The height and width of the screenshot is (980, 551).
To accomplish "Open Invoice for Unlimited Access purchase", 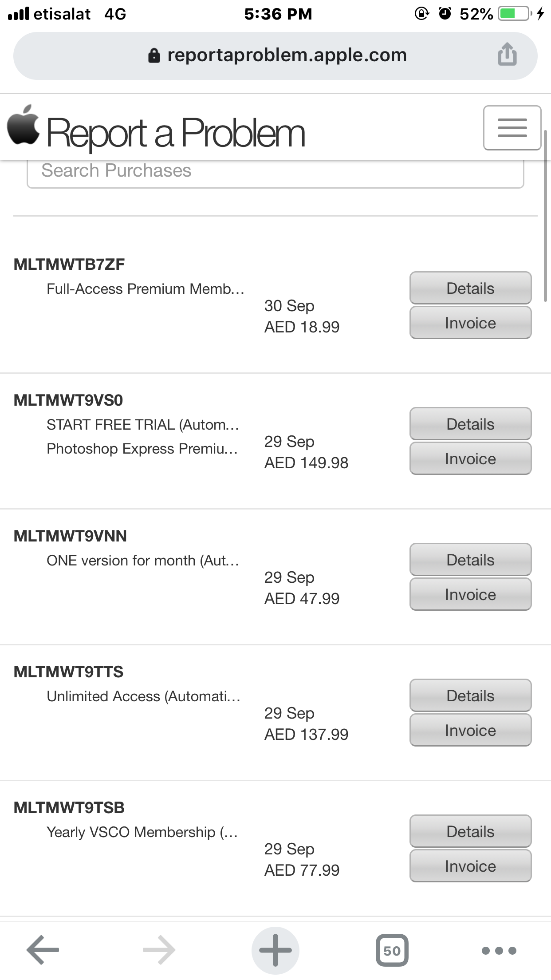I will tap(470, 730).
